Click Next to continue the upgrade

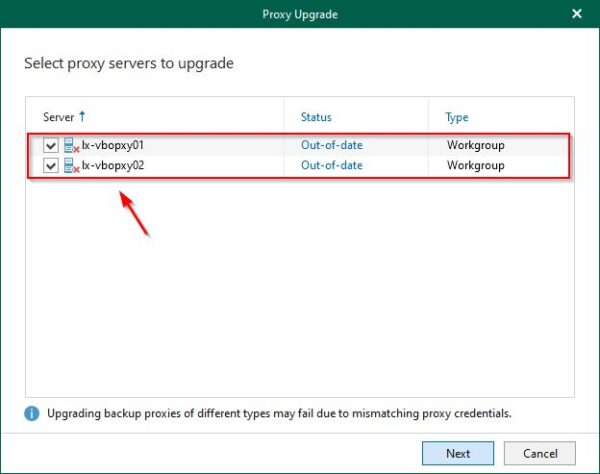click(458, 453)
